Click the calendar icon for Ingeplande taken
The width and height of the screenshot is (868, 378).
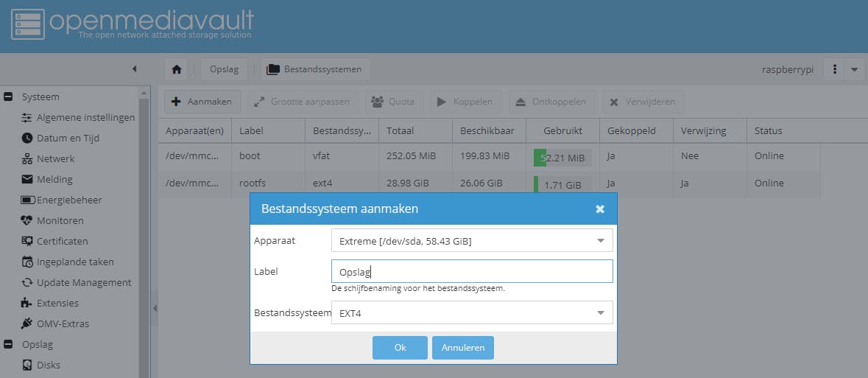27,262
